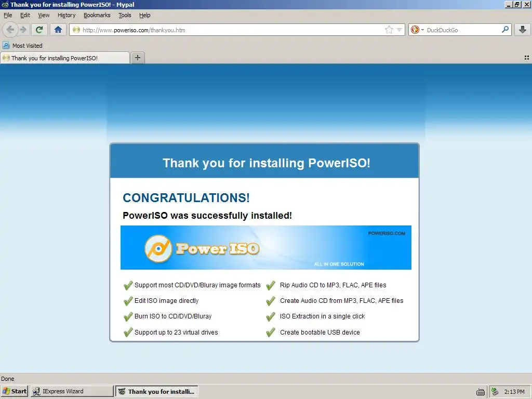532x399 pixels.
Task: Open the Downloads arrow button
Action: [523, 30]
